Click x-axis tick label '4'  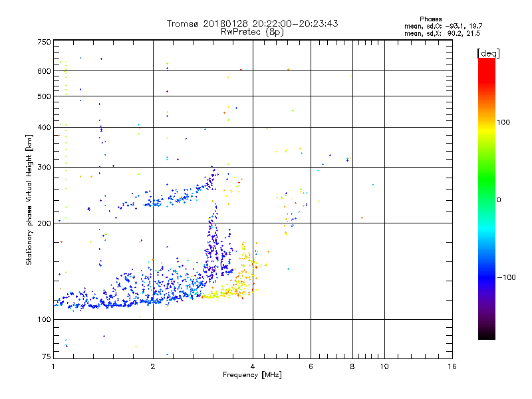(253, 366)
